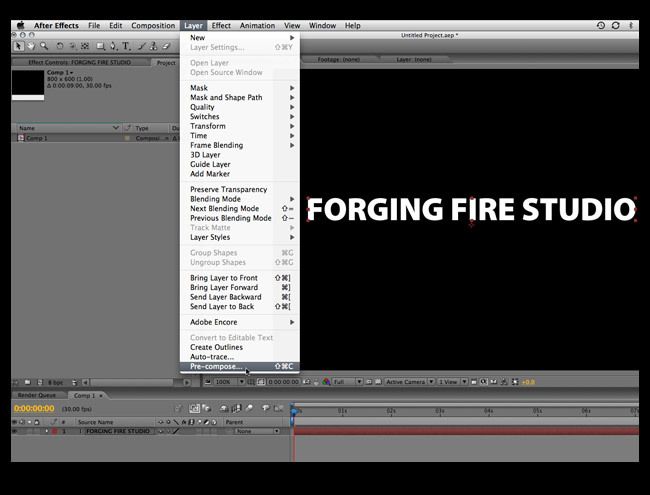Open the 100% magnification dropdown

coord(229,382)
